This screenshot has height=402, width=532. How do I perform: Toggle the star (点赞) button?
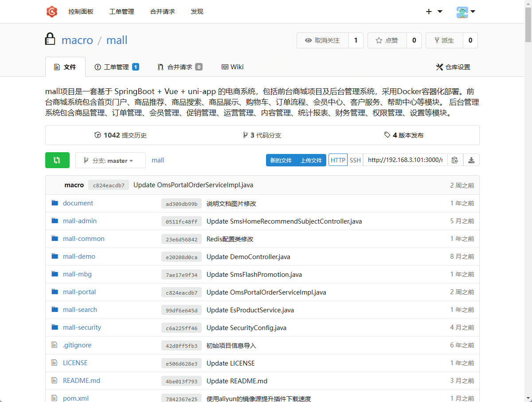point(387,40)
